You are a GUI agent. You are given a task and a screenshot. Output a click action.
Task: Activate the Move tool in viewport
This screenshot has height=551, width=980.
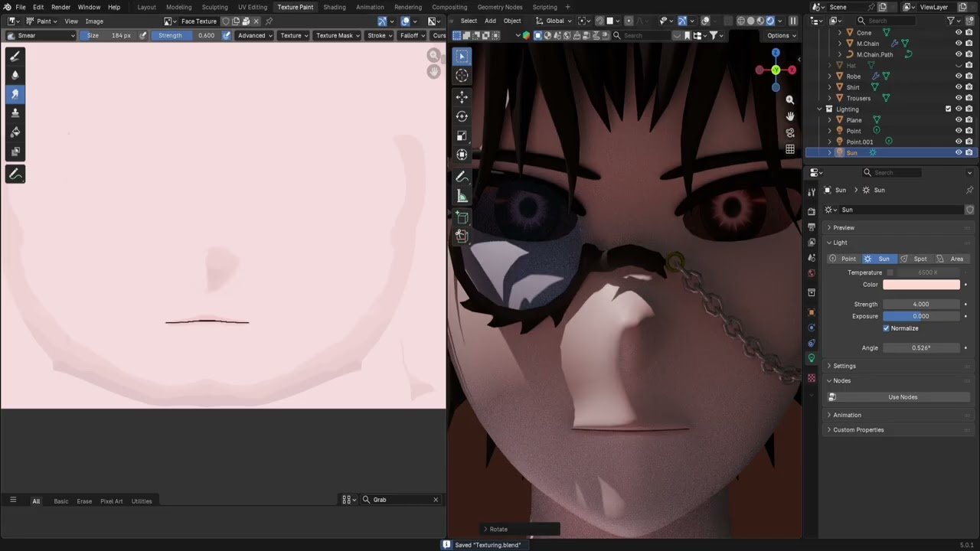[x=462, y=97]
